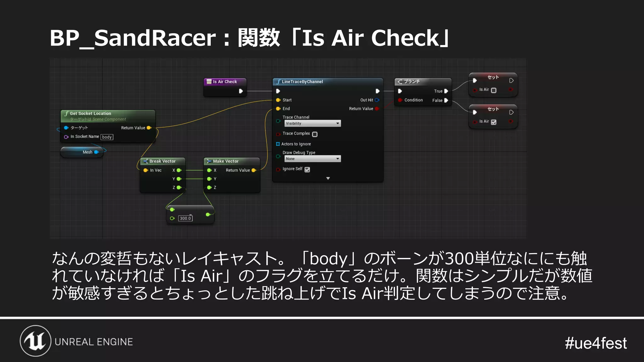This screenshot has height=362, width=644.
Task: Click the Make Vector Z input pin
Action: [x=209, y=188]
